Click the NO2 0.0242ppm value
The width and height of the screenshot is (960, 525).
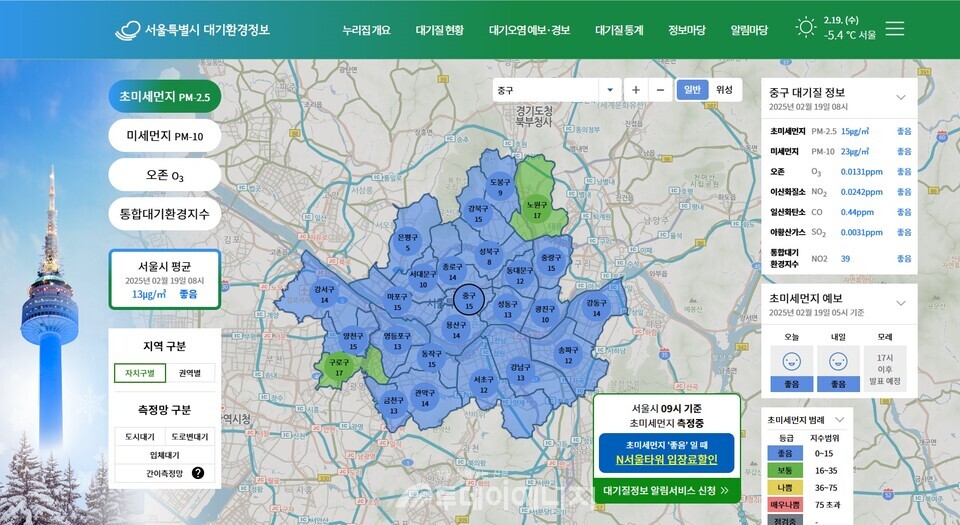point(861,192)
